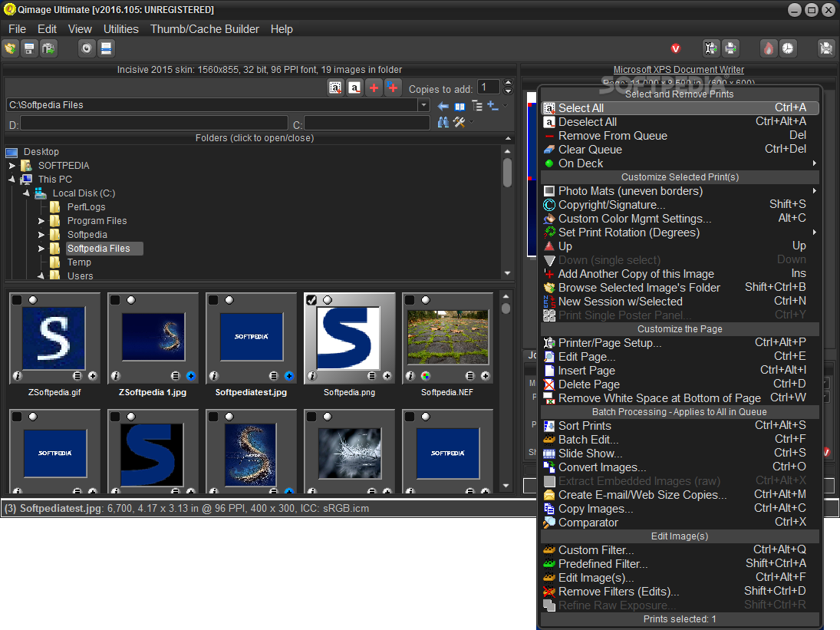Open printer setup icon in top toolbar

click(x=710, y=49)
